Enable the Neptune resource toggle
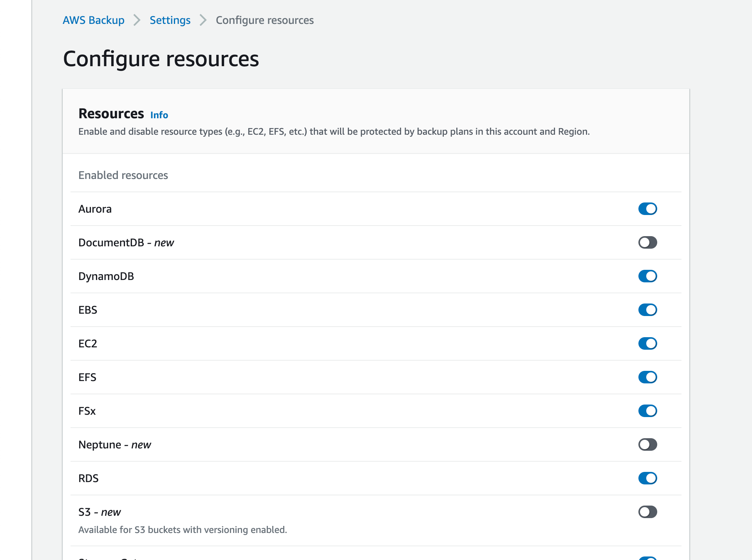Image resolution: width=752 pixels, height=560 pixels. (x=647, y=444)
